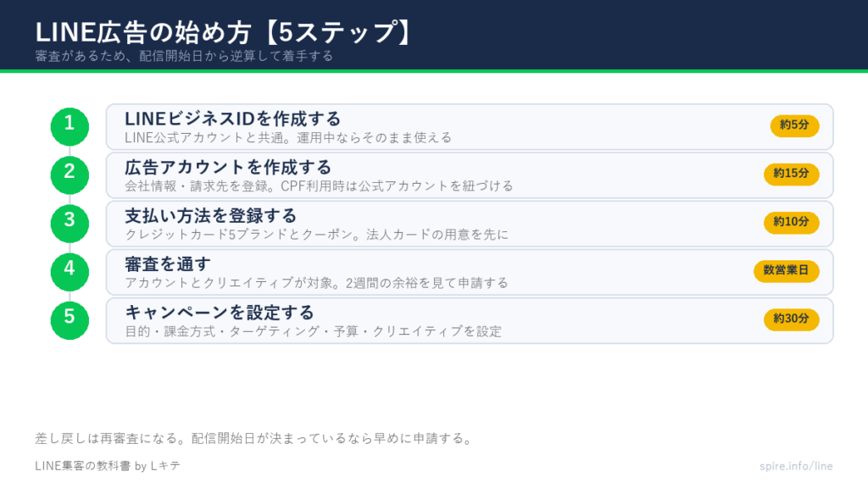The width and height of the screenshot is (868, 488).
Task: Click the 支払い方法を登録する heading
Action: point(211,216)
